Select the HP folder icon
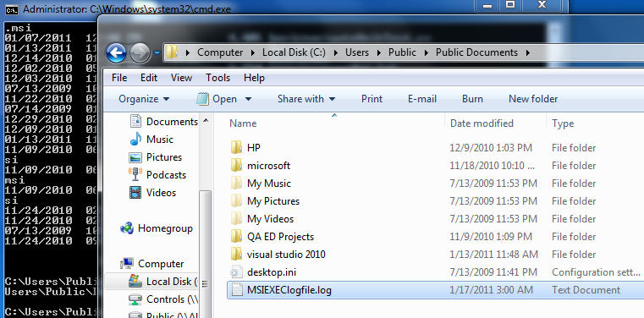644x318 pixels. [x=236, y=147]
